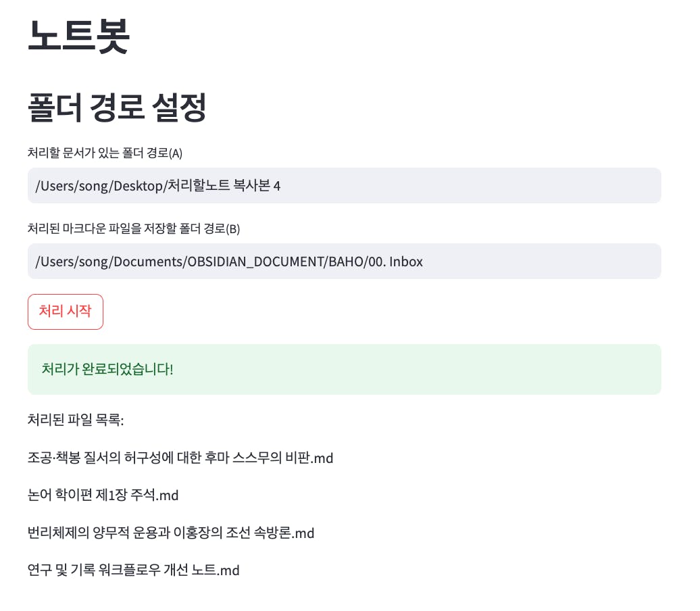Place cursor in the OBSIDIAN_DOCUMENT Inbox path box
The height and width of the screenshot is (611, 700).
pos(344,261)
